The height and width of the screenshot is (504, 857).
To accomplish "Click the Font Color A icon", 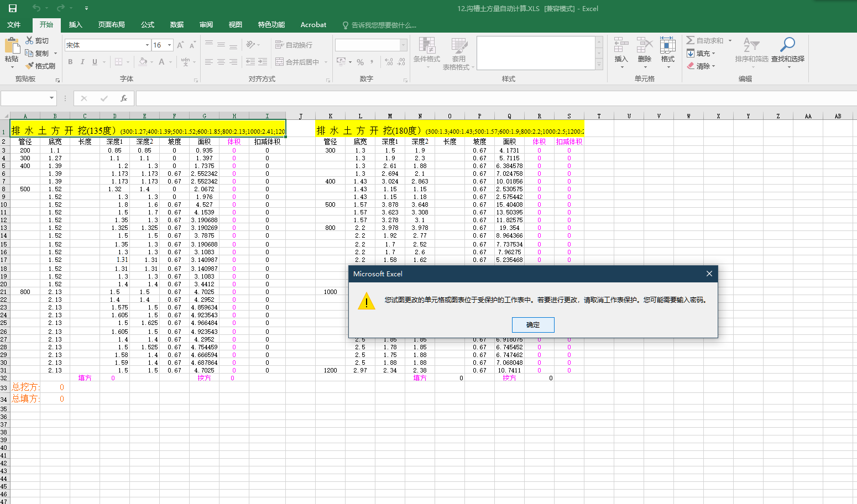I will point(161,62).
